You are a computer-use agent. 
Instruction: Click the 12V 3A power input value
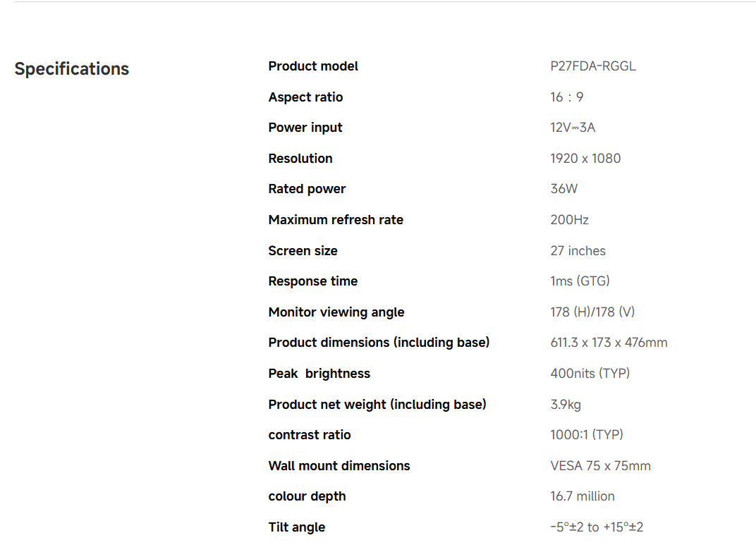coord(573,128)
